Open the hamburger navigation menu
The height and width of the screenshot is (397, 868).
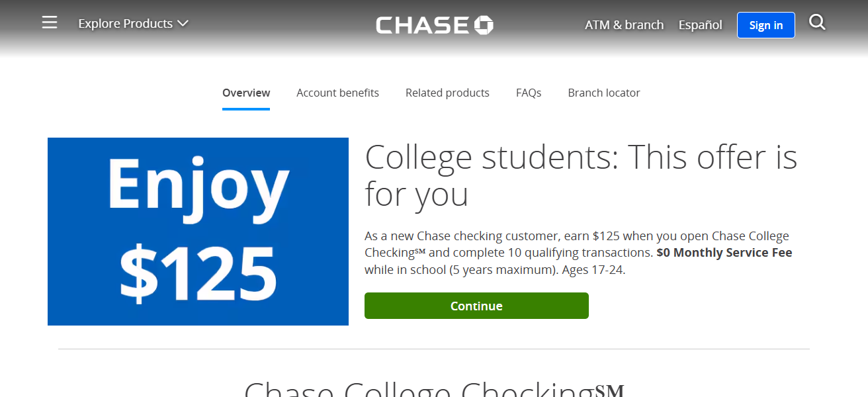click(x=49, y=22)
